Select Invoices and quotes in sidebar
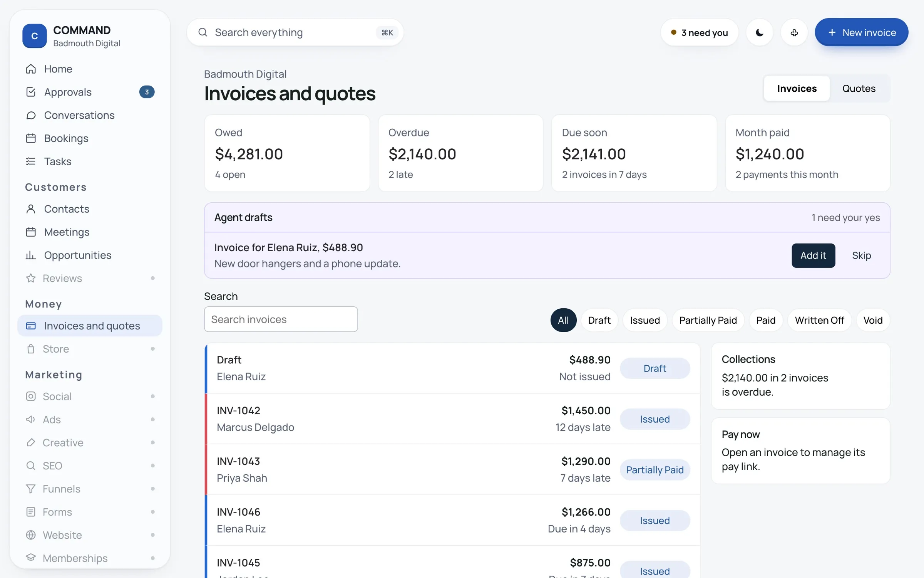Viewport: 924px width, 578px height. tap(90, 326)
